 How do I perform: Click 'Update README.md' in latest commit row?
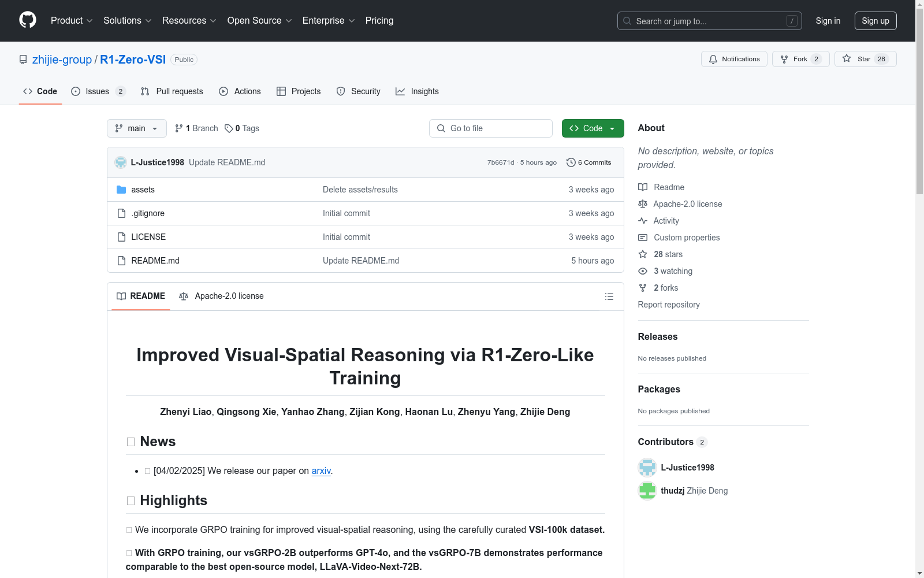click(x=227, y=162)
